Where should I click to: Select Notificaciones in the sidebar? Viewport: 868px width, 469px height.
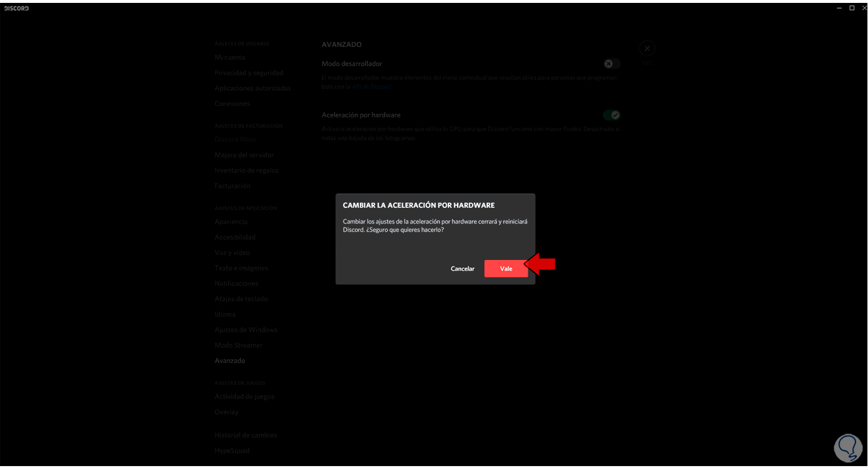click(236, 284)
